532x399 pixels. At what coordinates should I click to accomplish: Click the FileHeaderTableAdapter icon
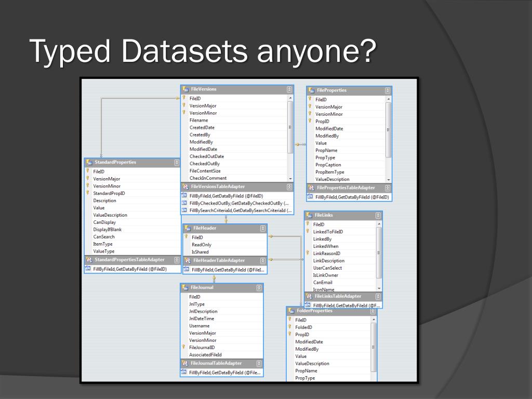[x=188, y=260]
